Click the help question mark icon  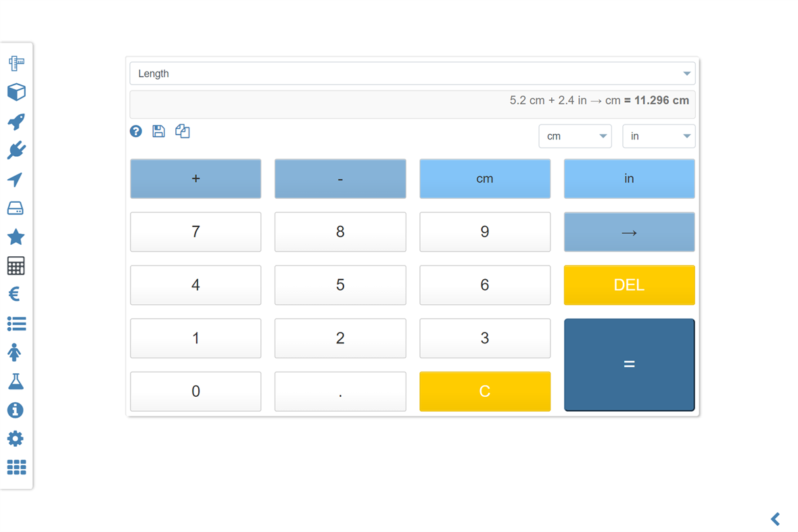136,131
